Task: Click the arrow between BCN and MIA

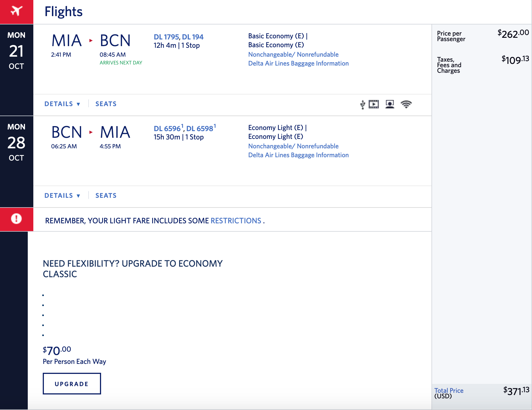Action: point(91,132)
